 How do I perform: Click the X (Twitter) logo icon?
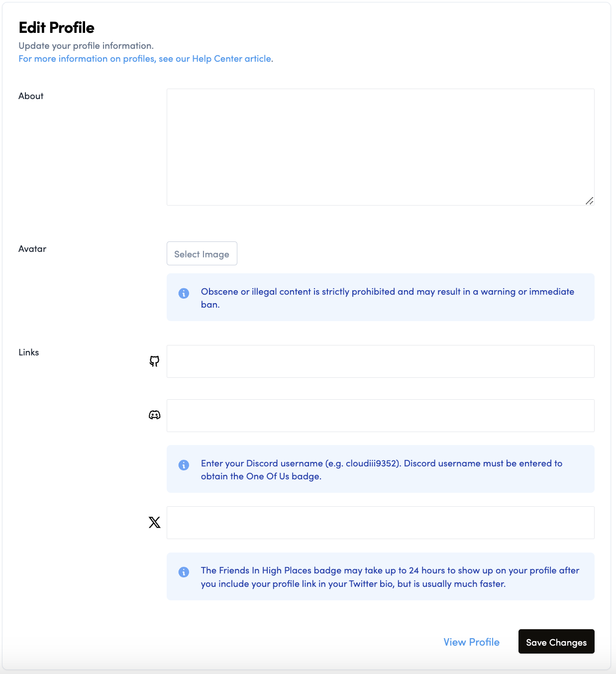(x=155, y=522)
